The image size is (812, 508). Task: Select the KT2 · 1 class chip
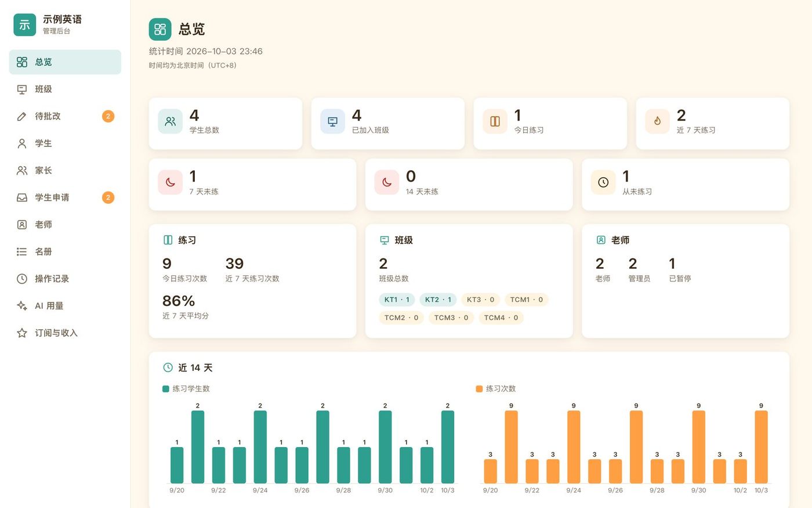click(438, 300)
